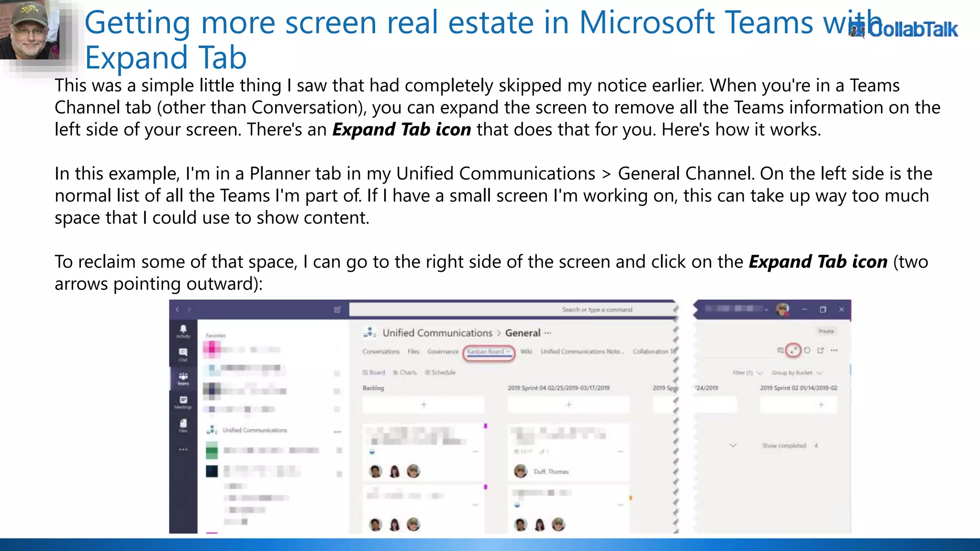
Task: Click the pop-out open in browser icon
Action: coord(821,350)
